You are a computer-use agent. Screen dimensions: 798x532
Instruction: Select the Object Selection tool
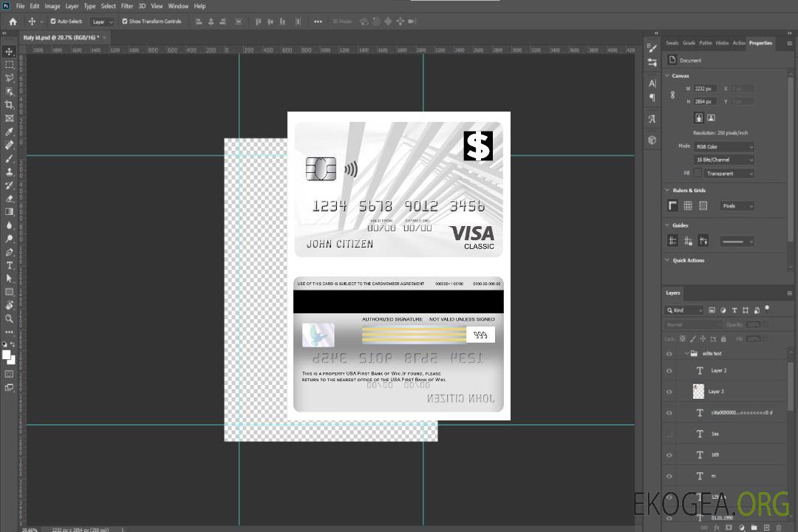[x=9, y=92]
